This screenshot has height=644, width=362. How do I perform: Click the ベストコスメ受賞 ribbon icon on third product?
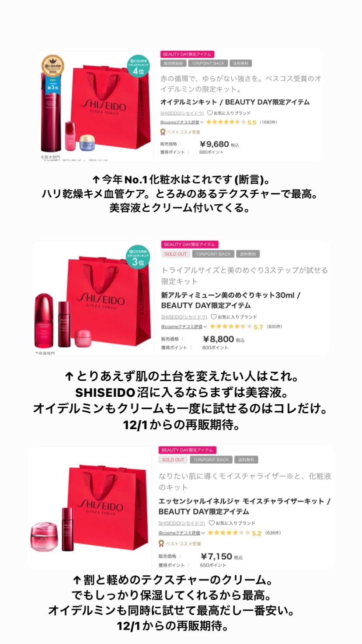[162, 543]
